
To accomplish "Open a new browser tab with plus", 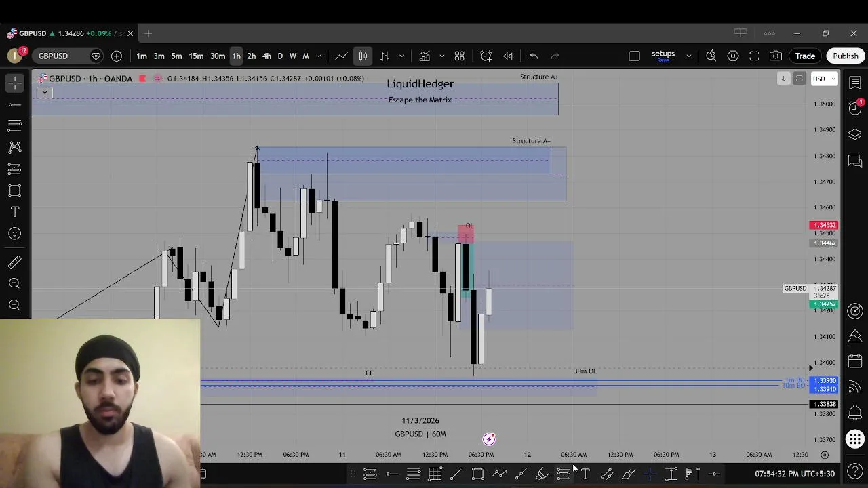I will coord(148,33).
